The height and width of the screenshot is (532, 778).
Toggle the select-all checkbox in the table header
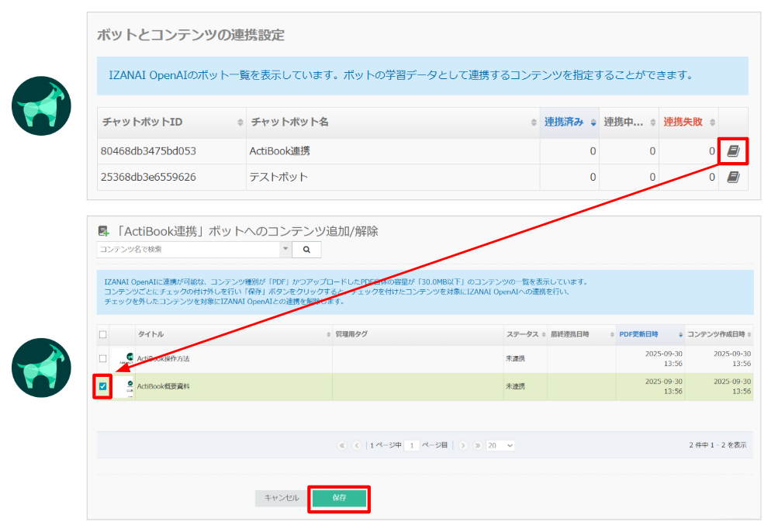click(x=103, y=334)
